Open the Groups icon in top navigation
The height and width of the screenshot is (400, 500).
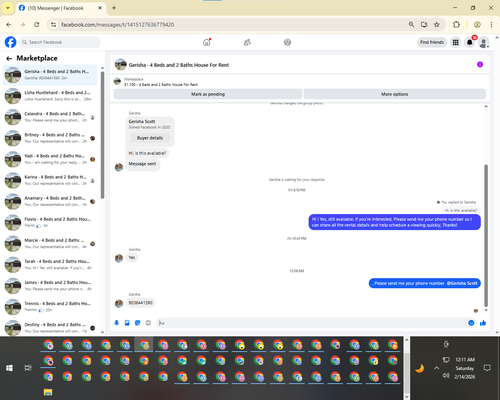pyautogui.click(x=287, y=42)
